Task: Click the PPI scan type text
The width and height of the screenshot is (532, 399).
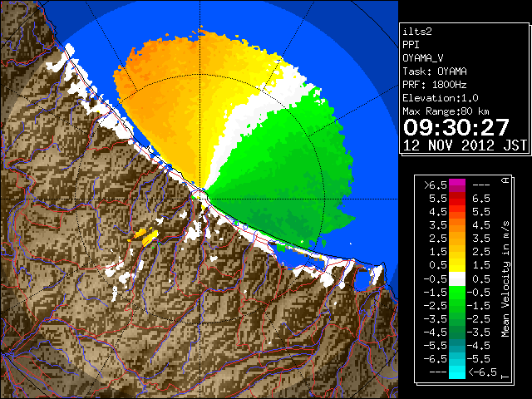Action: [x=411, y=45]
